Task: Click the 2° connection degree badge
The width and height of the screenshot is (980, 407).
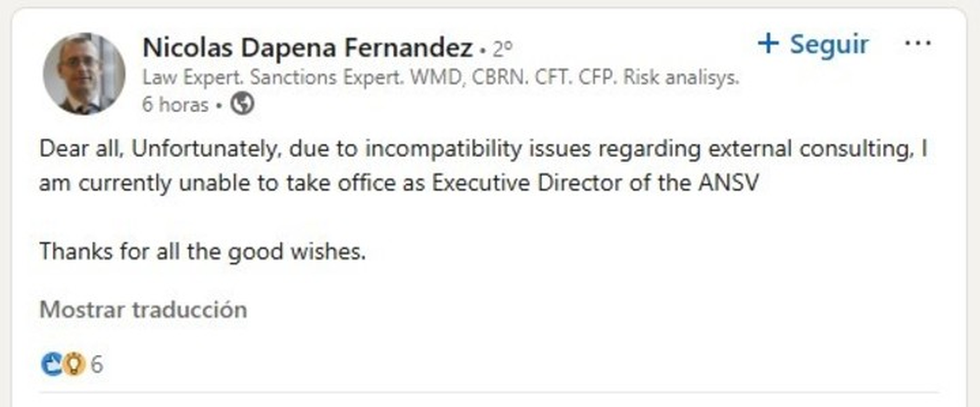Action: (501, 49)
